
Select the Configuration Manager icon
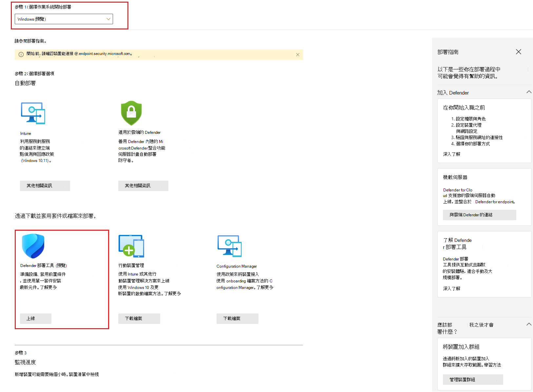coord(230,246)
